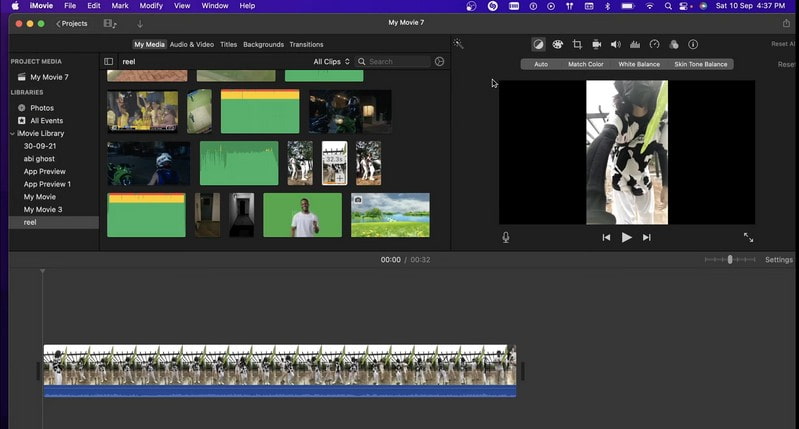Click the media Search field
This screenshot has width=799, height=429.
click(393, 62)
